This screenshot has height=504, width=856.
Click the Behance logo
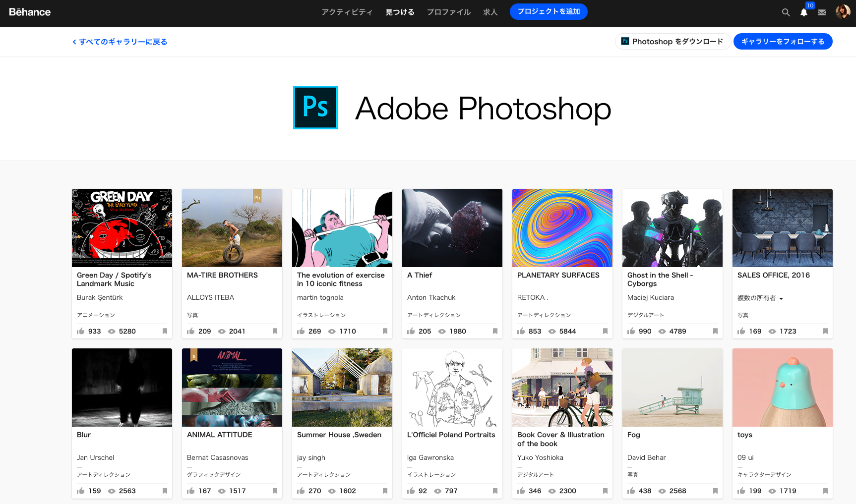pos(30,12)
